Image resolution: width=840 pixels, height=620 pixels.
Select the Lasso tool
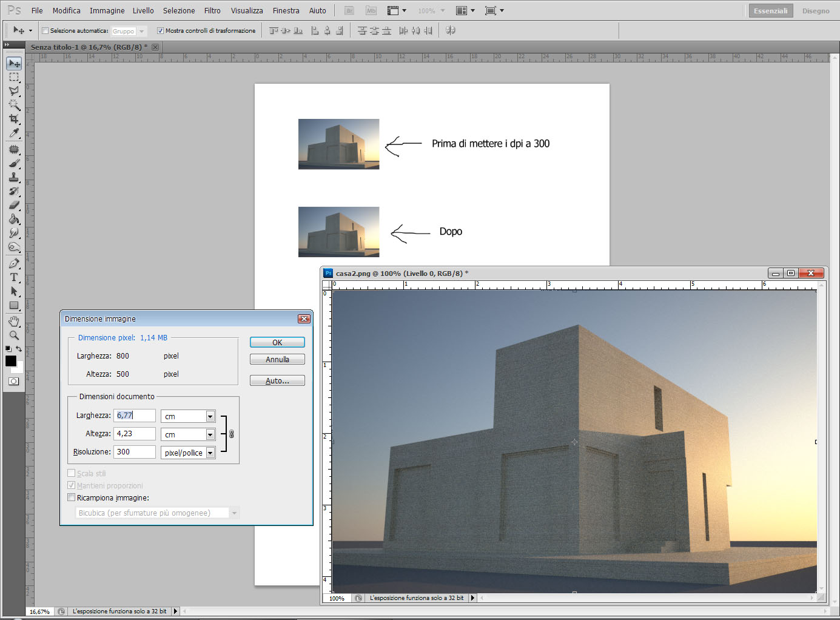click(x=14, y=91)
